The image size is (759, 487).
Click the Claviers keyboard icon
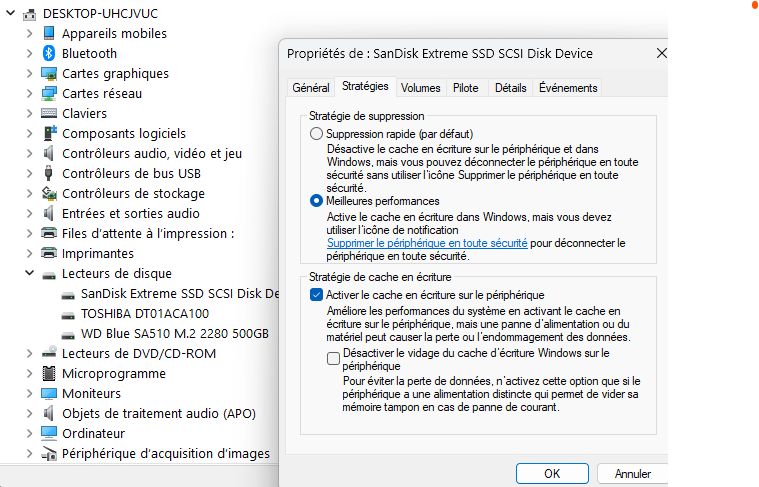click(49, 113)
